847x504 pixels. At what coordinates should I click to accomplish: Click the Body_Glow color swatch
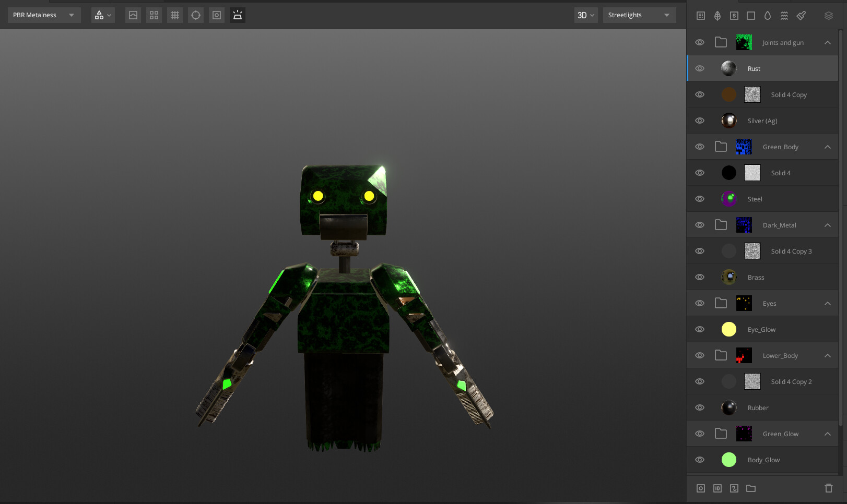pos(728,460)
